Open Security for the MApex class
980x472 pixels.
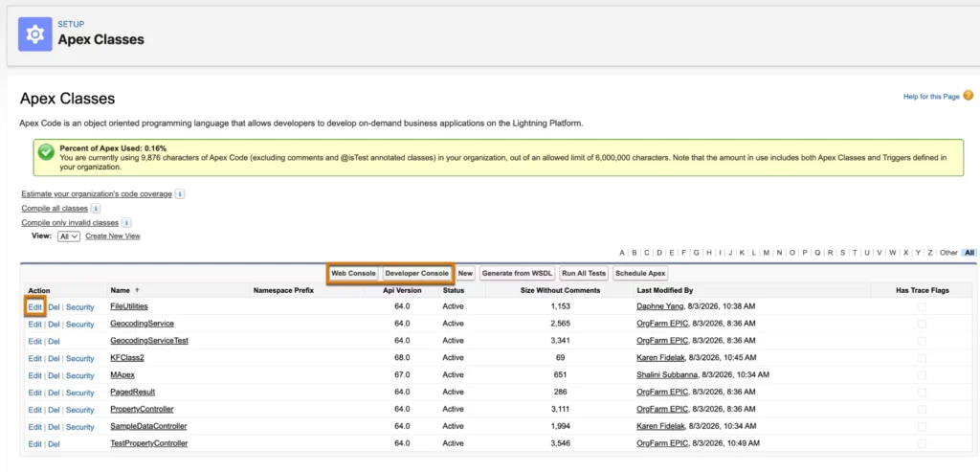click(x=80, y=375)
